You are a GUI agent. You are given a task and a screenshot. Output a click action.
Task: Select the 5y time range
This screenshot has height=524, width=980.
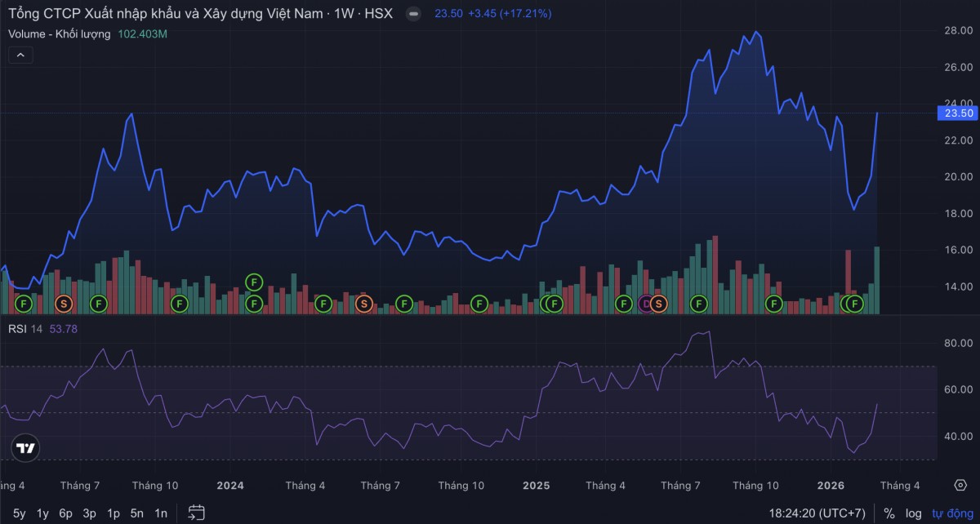click(x=19, y=513)
